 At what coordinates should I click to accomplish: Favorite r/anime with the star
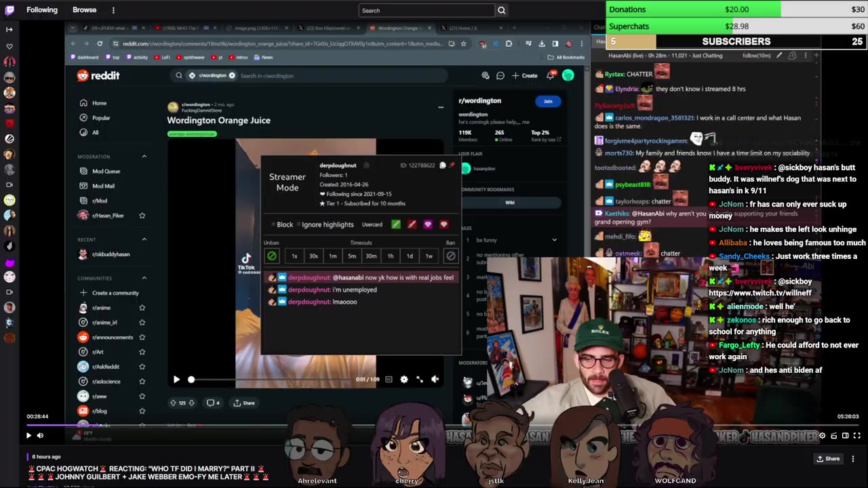142,308
